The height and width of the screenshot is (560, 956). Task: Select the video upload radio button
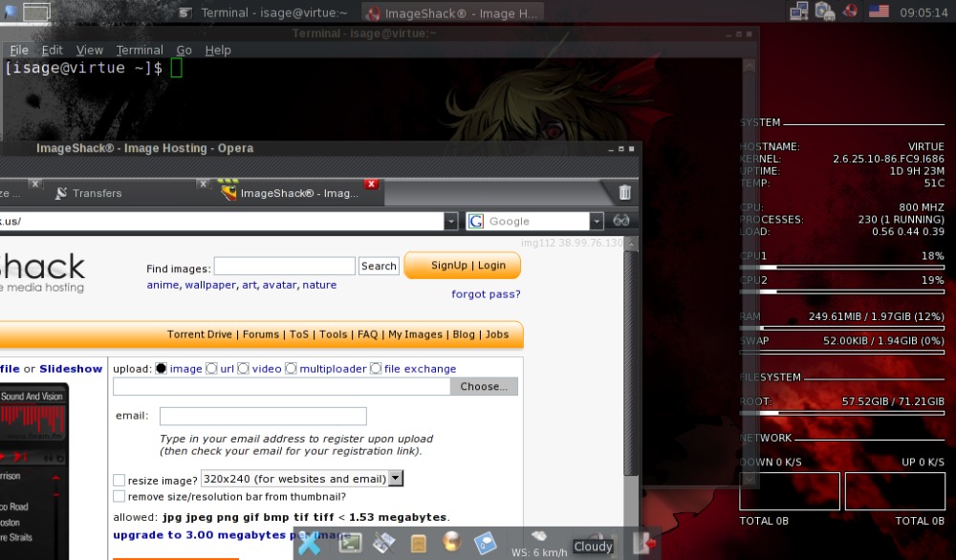point(243,368)
